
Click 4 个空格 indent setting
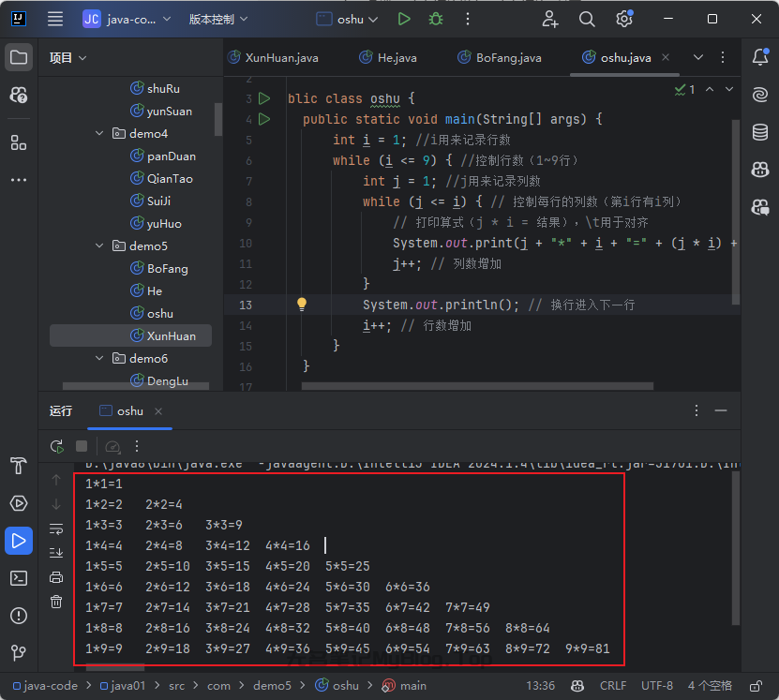710,686
